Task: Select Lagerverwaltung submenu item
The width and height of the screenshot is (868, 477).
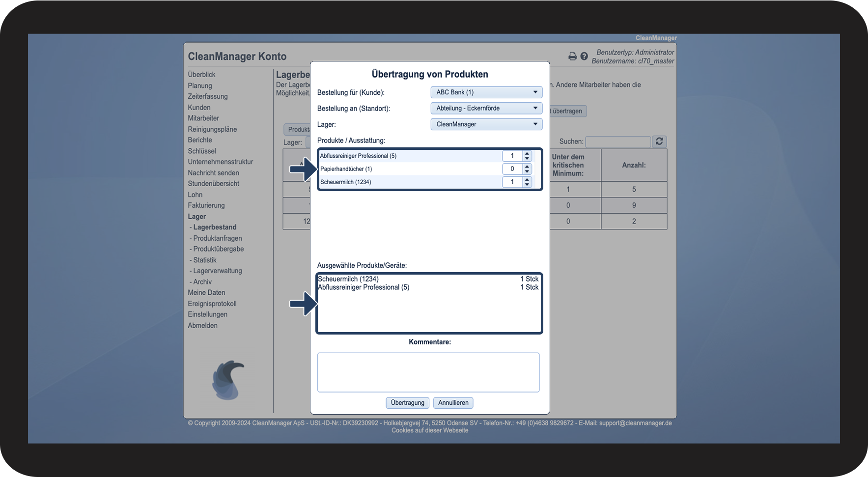Action: point(218,271)
